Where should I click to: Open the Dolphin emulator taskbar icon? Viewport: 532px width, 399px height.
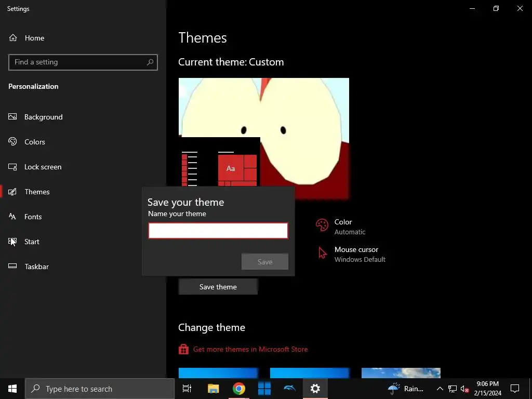[290, 389]
